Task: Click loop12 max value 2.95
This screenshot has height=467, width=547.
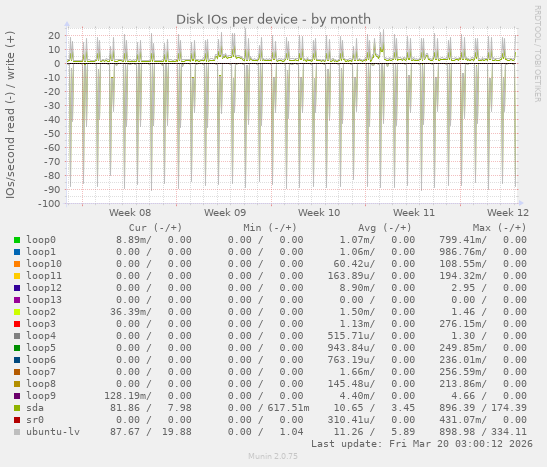Action: point(463,288)
